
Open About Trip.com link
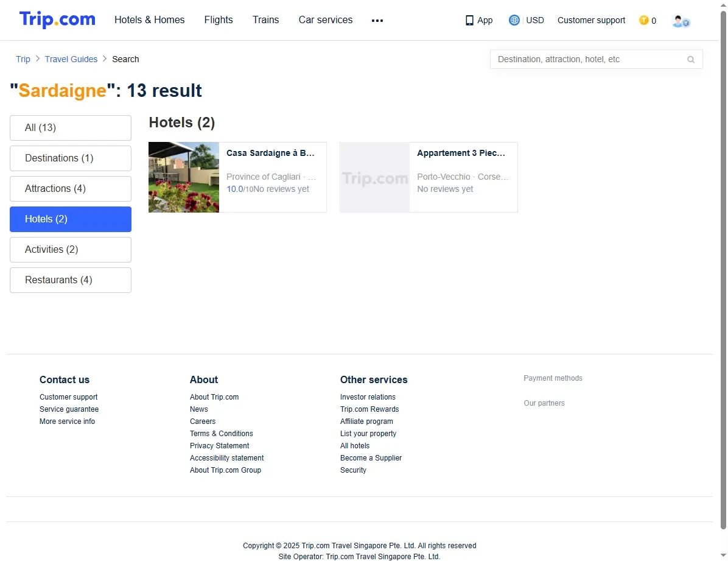[214, 397]
